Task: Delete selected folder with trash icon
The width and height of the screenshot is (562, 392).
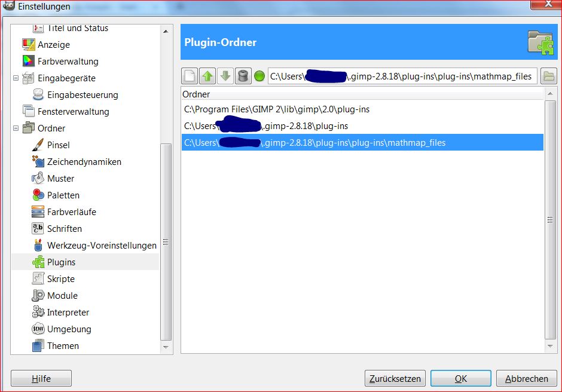Action: (243, 76)
